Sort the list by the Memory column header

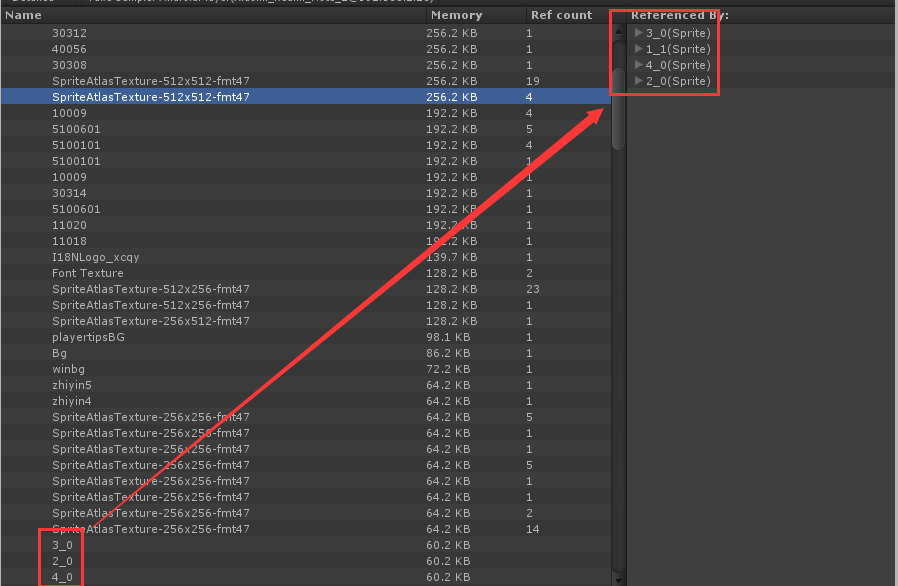[475, 15]
